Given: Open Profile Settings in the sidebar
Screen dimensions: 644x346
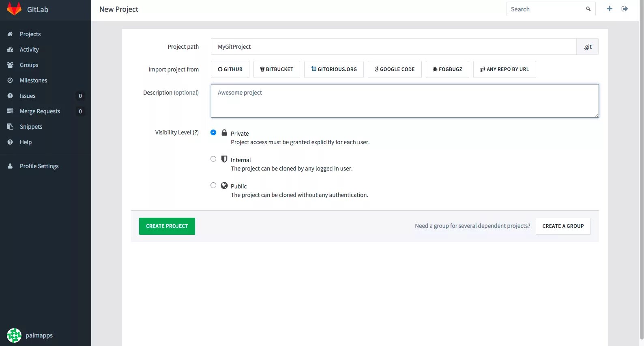Looking at the screenshot, I should (x=45, y=166).
